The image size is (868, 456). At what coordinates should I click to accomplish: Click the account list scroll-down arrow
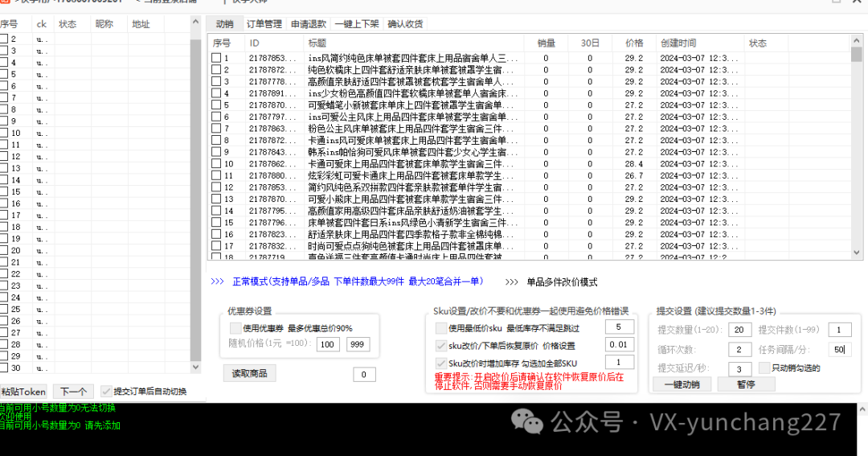tap(195, 367)
